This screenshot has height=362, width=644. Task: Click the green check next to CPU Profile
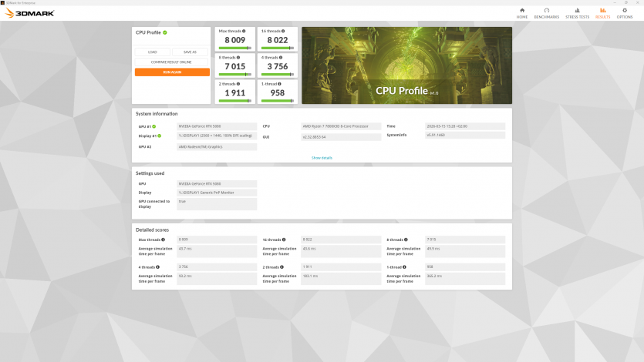(165, 32)
